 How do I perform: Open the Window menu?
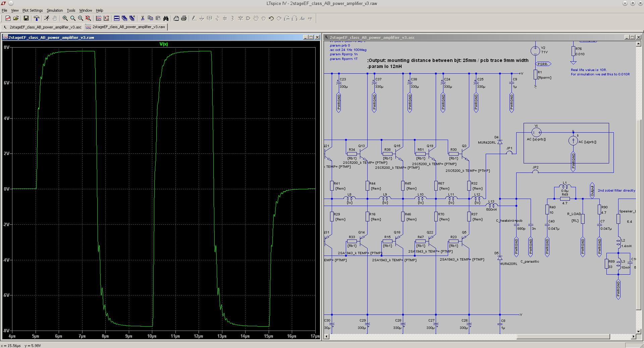click(86, 10)
